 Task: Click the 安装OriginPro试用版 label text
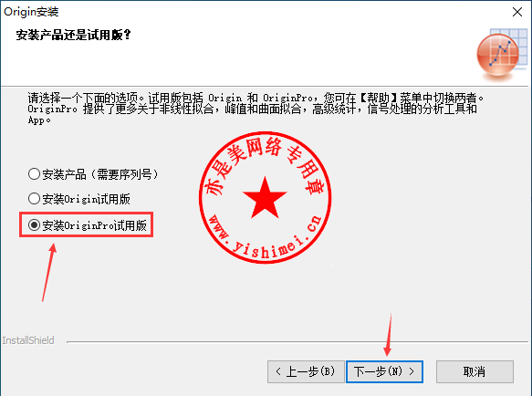(94, 225)
